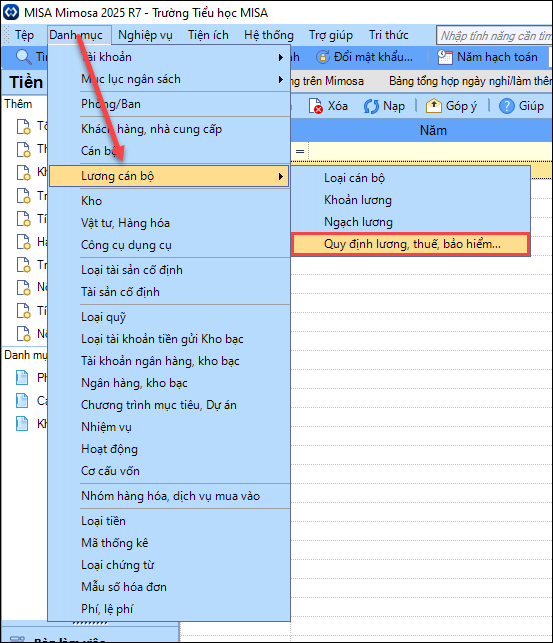Screen dimensions: 553x643
Task: Select Ngạch lương menu entry
Action: [358, 222]
